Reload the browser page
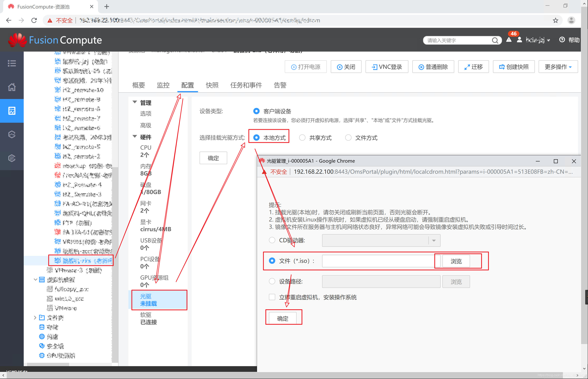Screen dimensions: 588x379 click(x=34, y=20)
